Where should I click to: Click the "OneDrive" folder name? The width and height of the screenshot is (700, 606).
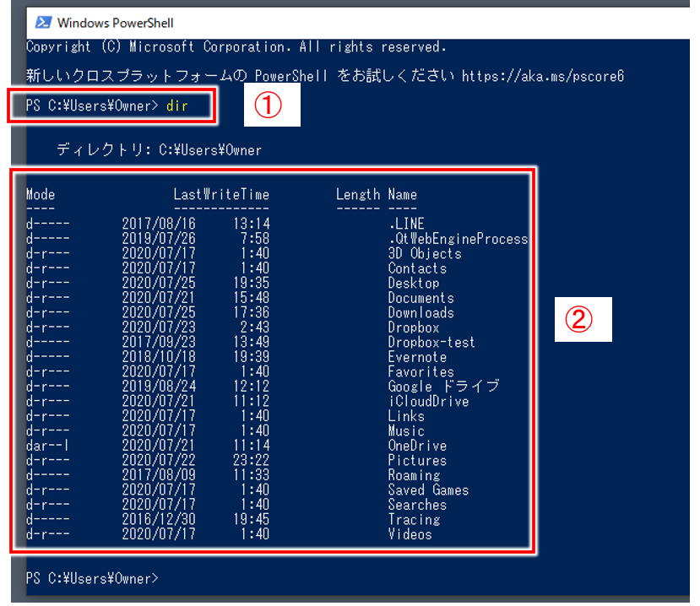point(417,446)
